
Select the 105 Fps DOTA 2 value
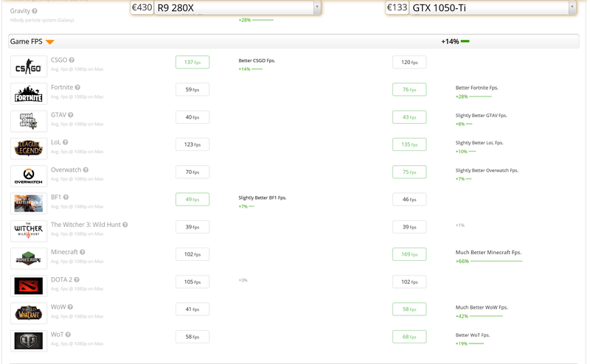pos(192,281)
